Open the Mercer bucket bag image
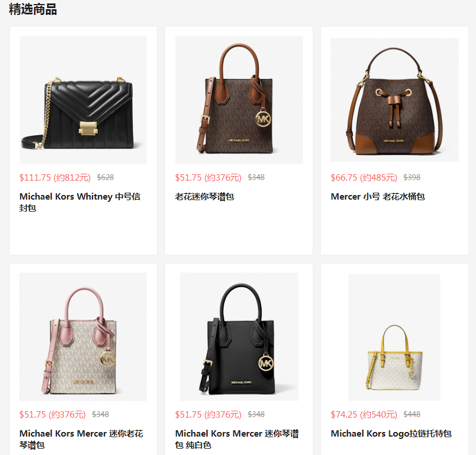Viewport: 476px width, 455px height. pyautogui.click(x=394, y=100)
